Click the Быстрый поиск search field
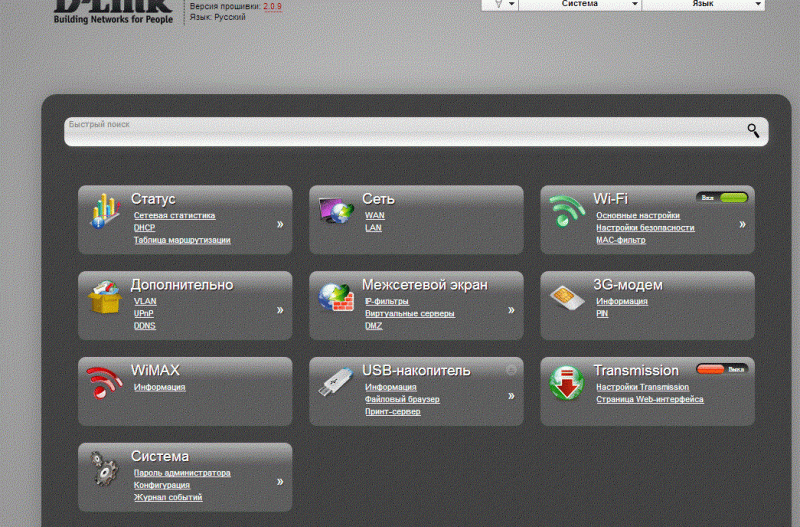Viewport: 800px width, 527px height. click(400, 131)
